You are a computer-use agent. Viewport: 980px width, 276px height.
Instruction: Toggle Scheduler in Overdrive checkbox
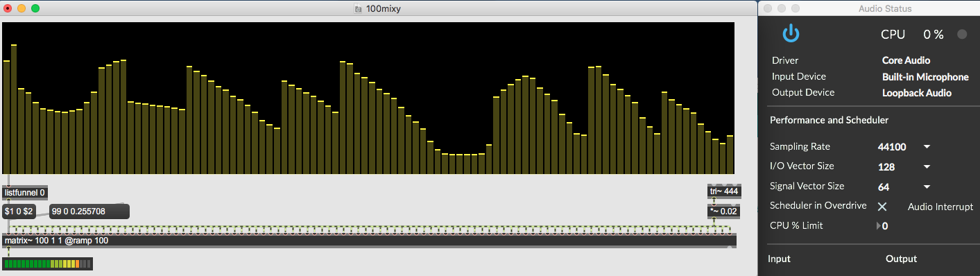(882, 207)
